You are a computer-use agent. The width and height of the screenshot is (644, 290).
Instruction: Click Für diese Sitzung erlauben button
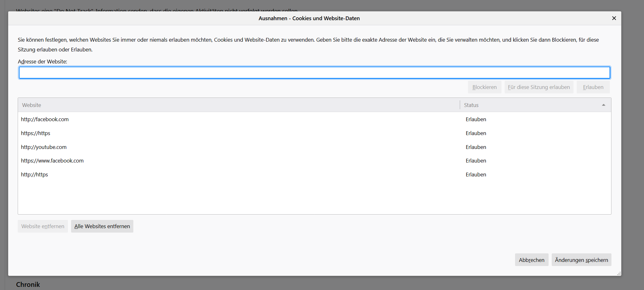pyautogui.click(x=539, y=87)
